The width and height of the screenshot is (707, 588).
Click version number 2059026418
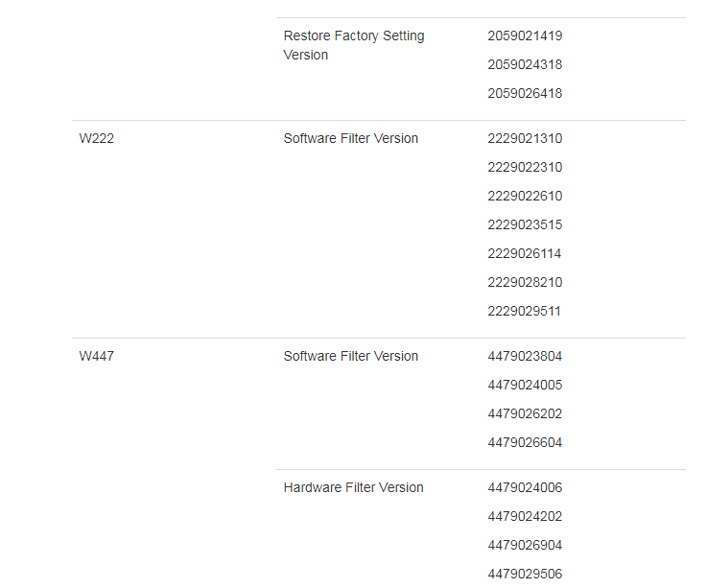(525, 94)
